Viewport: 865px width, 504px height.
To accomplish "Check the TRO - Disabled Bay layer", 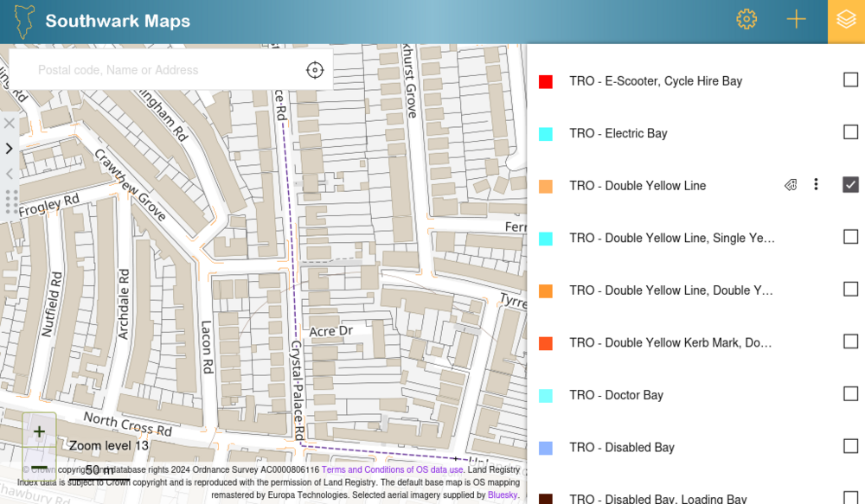I will coord(850,446).
